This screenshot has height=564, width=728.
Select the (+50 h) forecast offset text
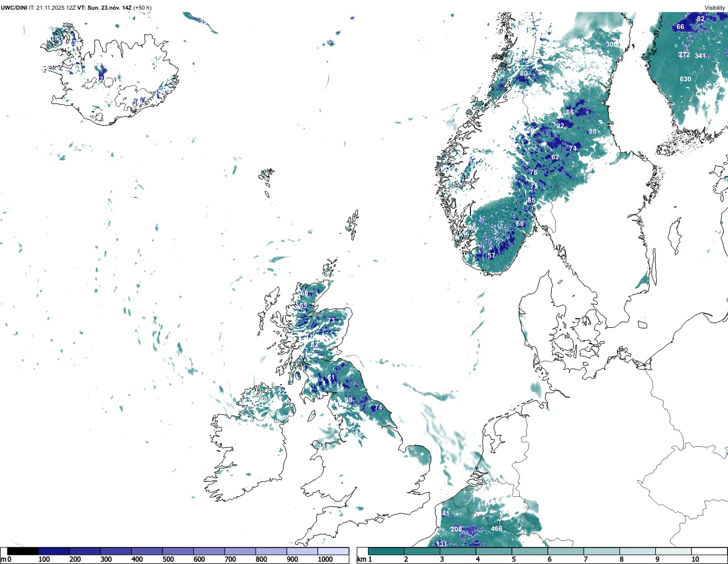[142, 7]
